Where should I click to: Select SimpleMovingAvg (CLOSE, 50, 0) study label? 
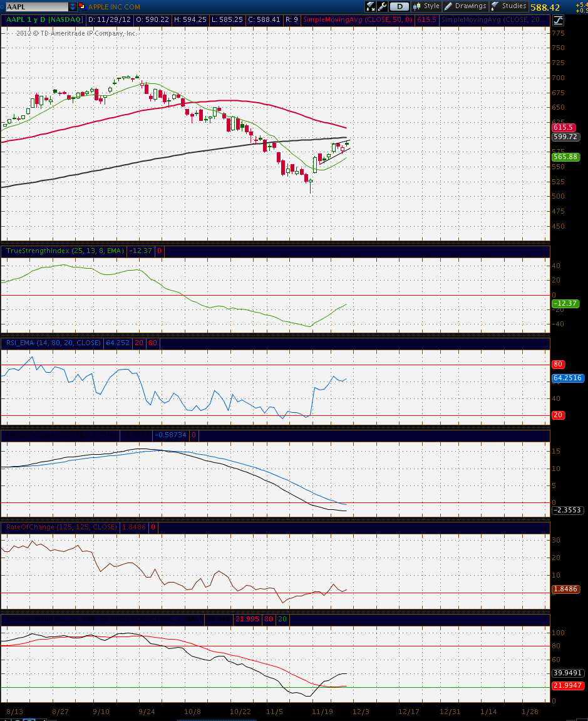[x=358, y=20]
